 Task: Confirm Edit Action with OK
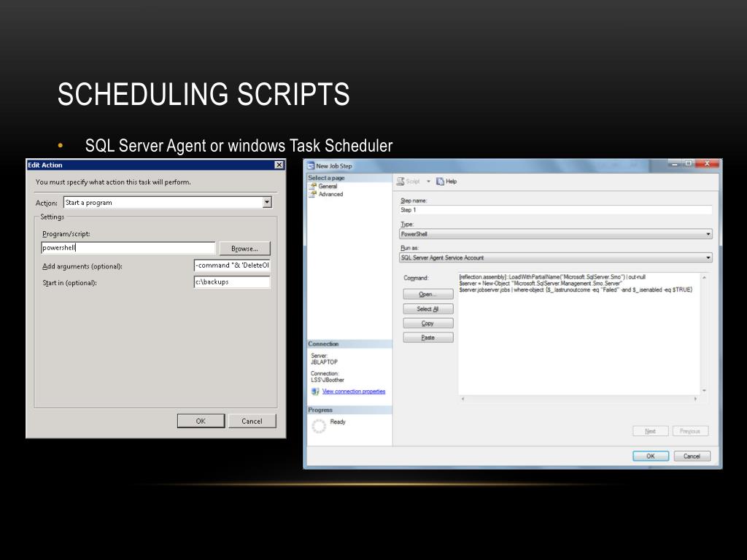click(201, 421)
